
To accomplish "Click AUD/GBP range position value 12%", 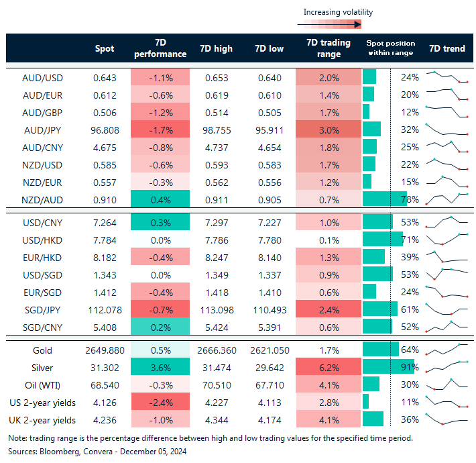I will pyautogui.click(x=410, y=113).
